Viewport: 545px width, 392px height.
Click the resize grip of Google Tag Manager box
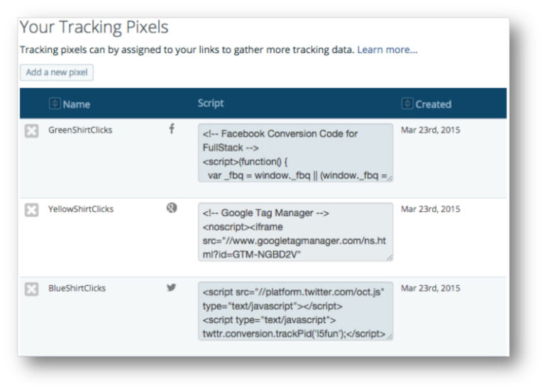(390, 257)
